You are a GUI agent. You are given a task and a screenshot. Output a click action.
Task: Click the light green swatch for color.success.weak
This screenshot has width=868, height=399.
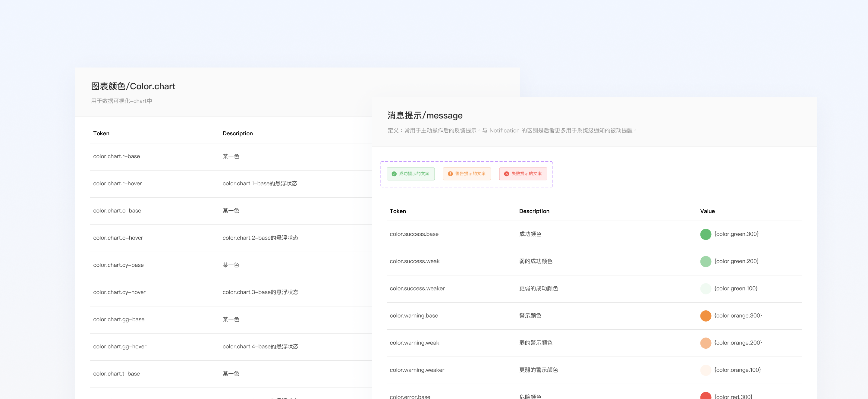point(706,261)
